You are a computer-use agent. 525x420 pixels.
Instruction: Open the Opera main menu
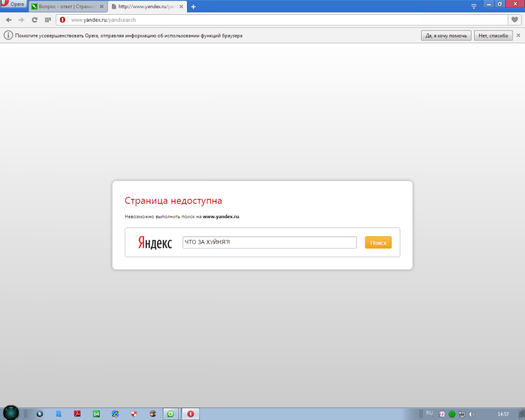[x=13, y=4]
